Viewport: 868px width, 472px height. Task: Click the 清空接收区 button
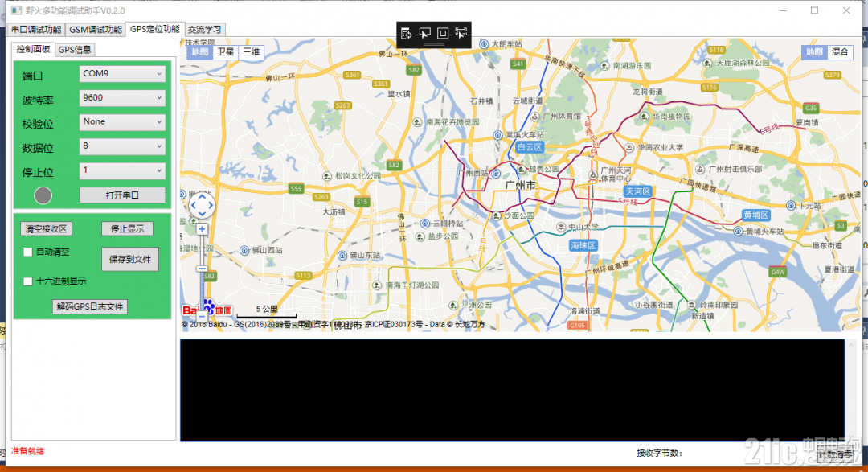point(46,229)
